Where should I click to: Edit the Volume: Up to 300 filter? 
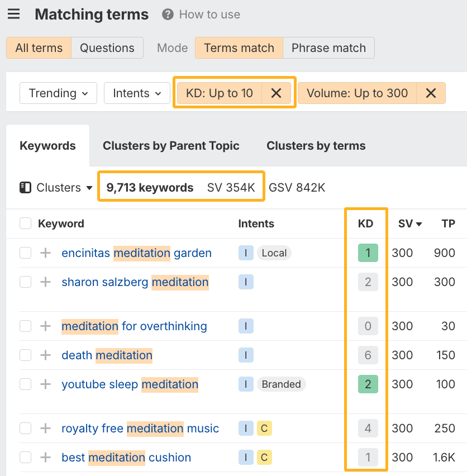pos(357,93)
